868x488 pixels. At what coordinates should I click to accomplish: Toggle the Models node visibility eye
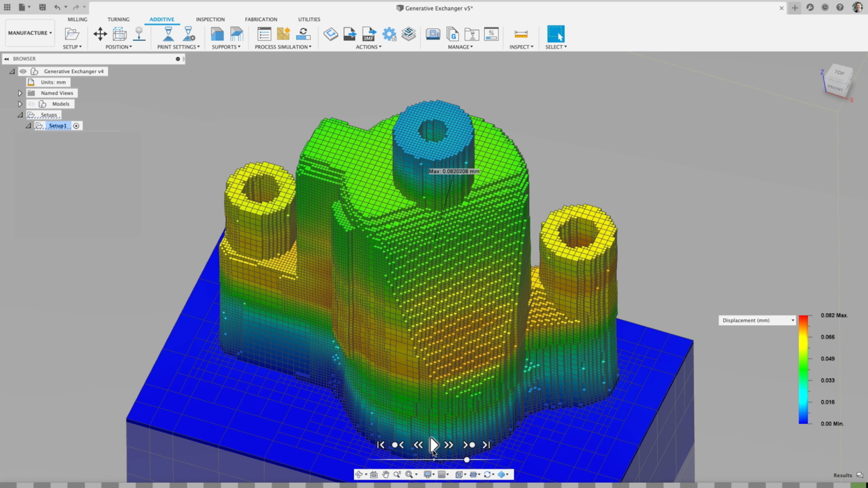click(x=31, y=104)
